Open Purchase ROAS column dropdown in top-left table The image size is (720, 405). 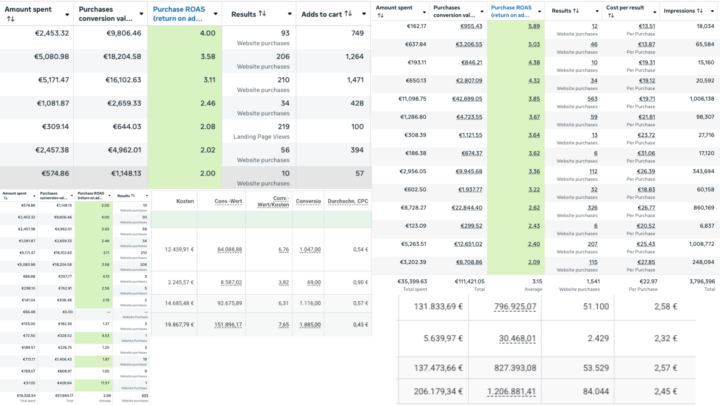click(215, 14)
